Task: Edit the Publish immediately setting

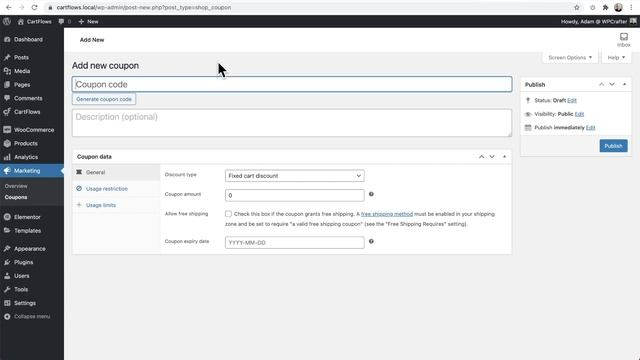Action: (590, 128)
